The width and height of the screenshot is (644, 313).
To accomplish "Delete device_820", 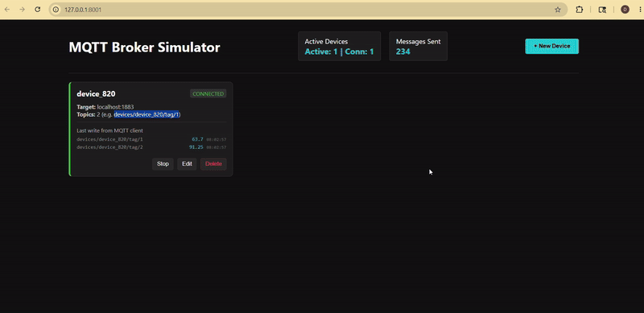I will coord(213,164).
